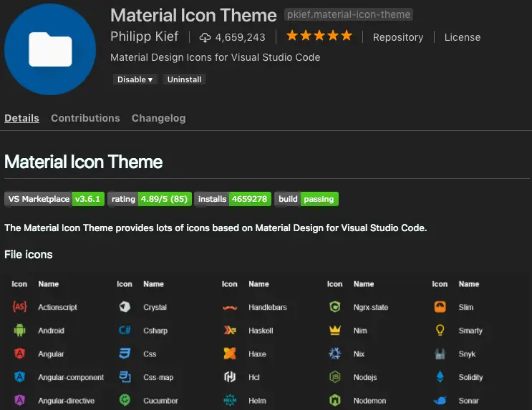
Task: Click the Solidity diamond icon
Action: [x=440, y=377]
